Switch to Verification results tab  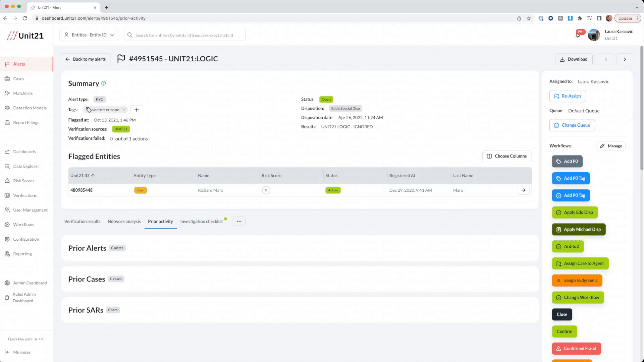82,222
